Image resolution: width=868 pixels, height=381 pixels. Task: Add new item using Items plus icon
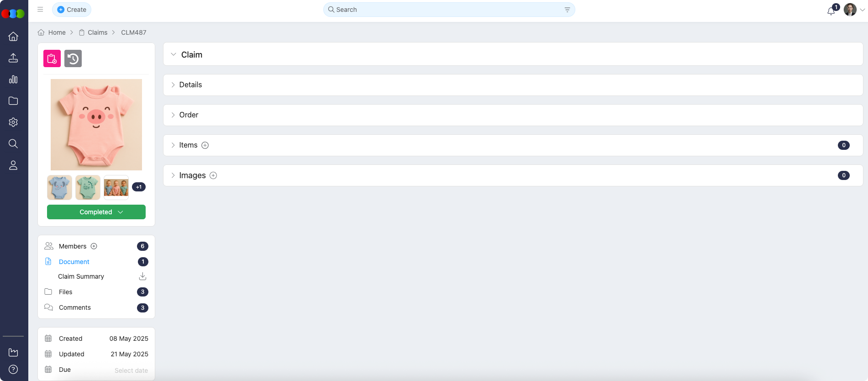[205, 145]
